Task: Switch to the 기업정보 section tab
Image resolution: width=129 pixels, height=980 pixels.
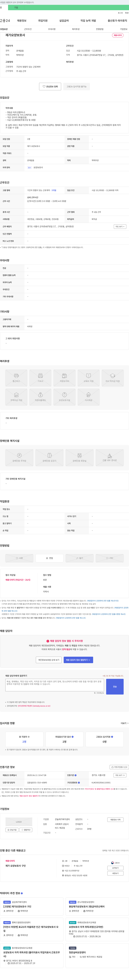Action: 124,29
